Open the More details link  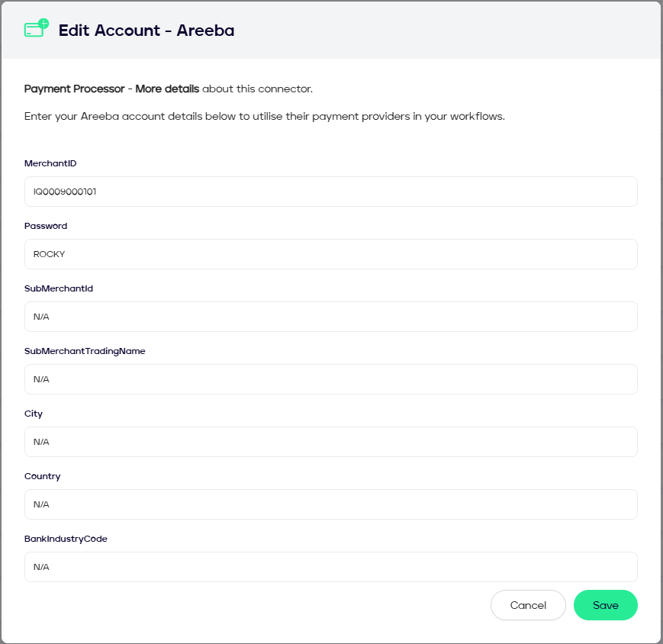[x=167, y=89]
